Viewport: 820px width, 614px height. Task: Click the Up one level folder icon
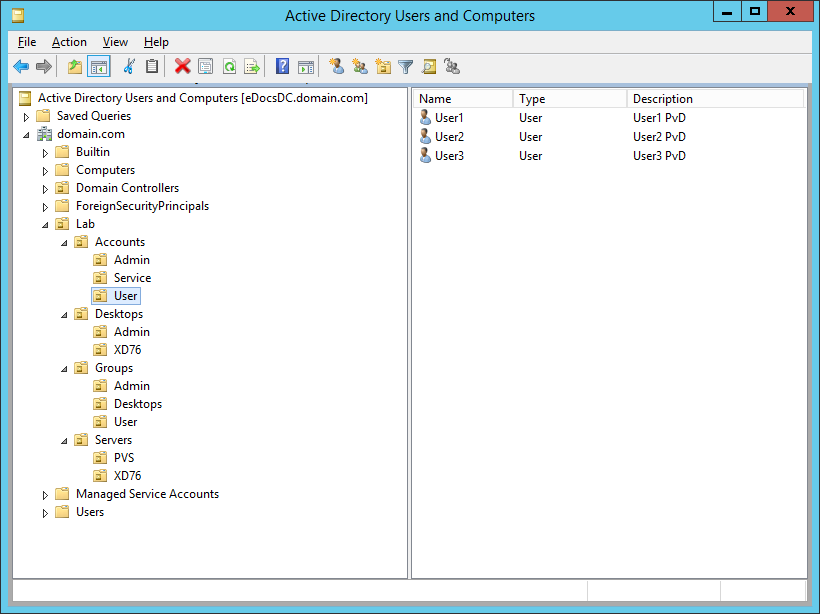click(75, 67)
